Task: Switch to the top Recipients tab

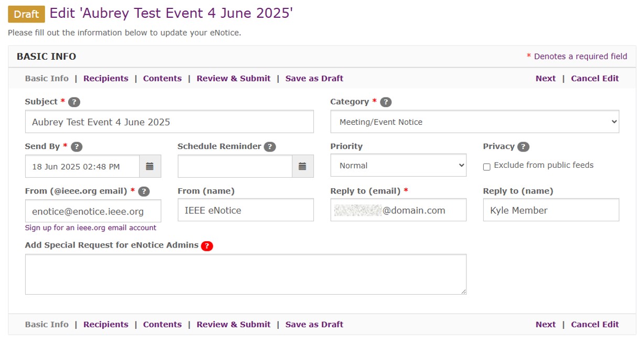Action: point(106,78)
